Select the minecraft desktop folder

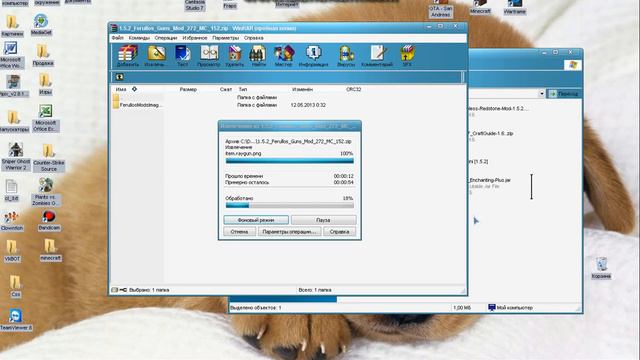pyautogui.click(x=50, y=250)
